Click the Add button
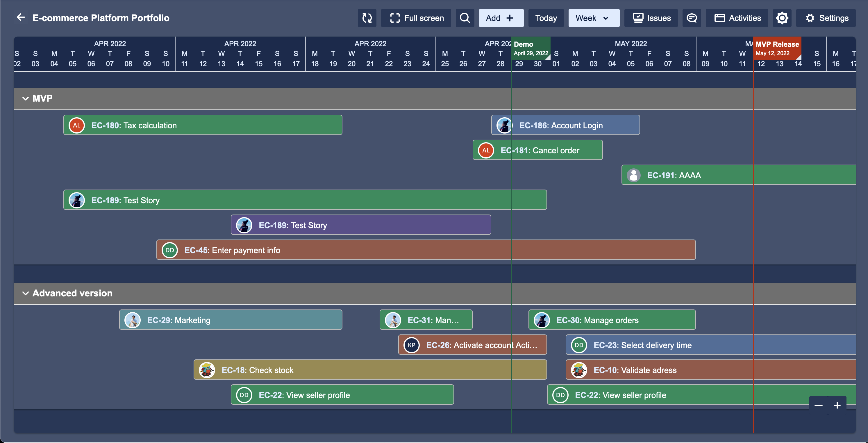This screenshot has width=868, height=443. (501, 18)
